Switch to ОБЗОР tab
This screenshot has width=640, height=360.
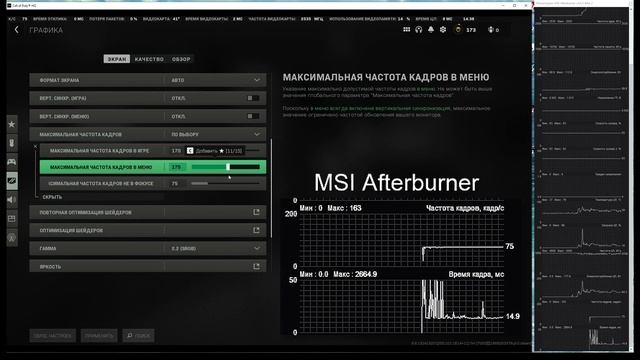181,59
